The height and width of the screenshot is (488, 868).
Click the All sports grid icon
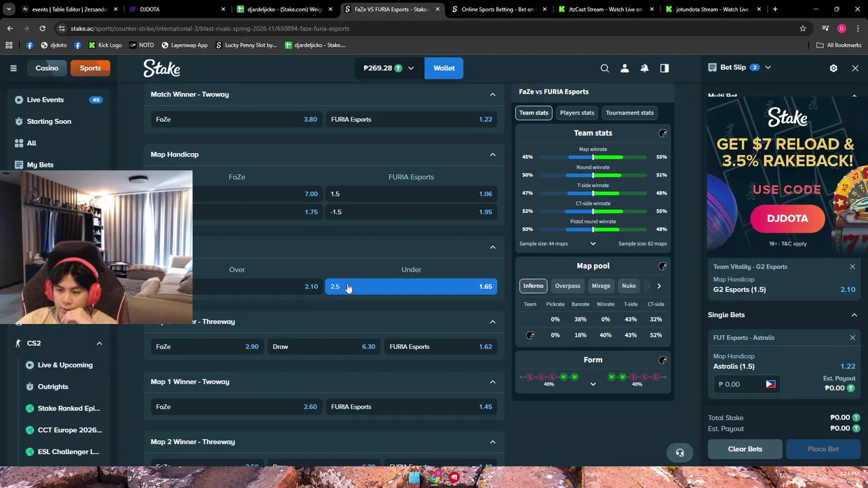pos(19,143)
